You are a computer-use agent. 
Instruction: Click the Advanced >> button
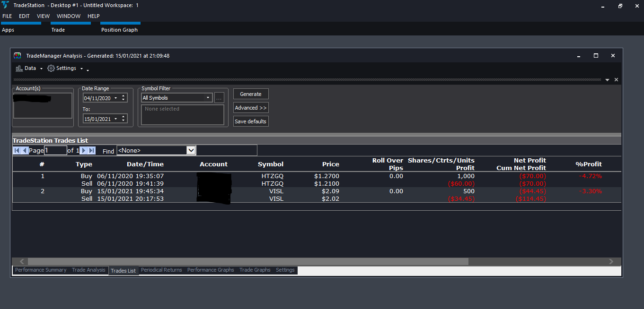pyautogui.click(x=251, y=108)
